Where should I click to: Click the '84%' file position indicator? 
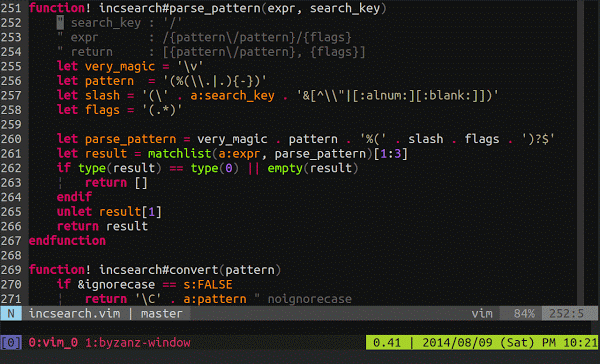(524, 313)
